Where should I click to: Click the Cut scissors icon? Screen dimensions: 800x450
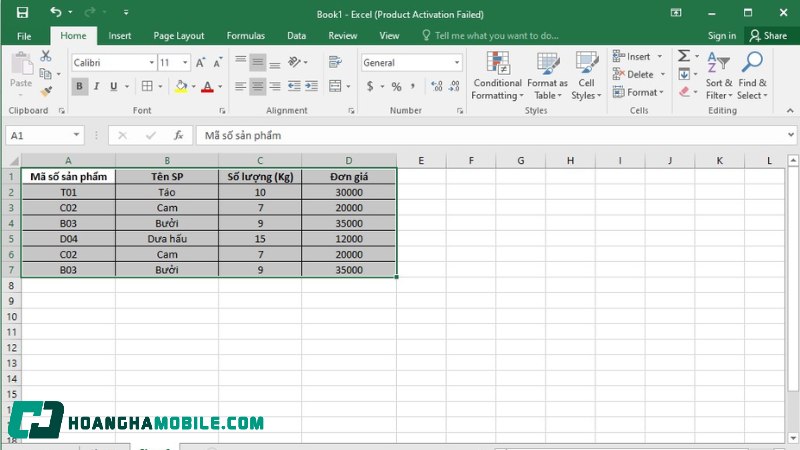pos(46,56)
